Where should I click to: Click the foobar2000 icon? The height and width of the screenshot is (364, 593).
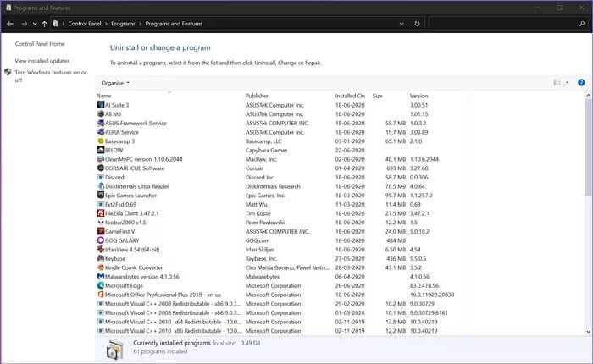point(100,223)
